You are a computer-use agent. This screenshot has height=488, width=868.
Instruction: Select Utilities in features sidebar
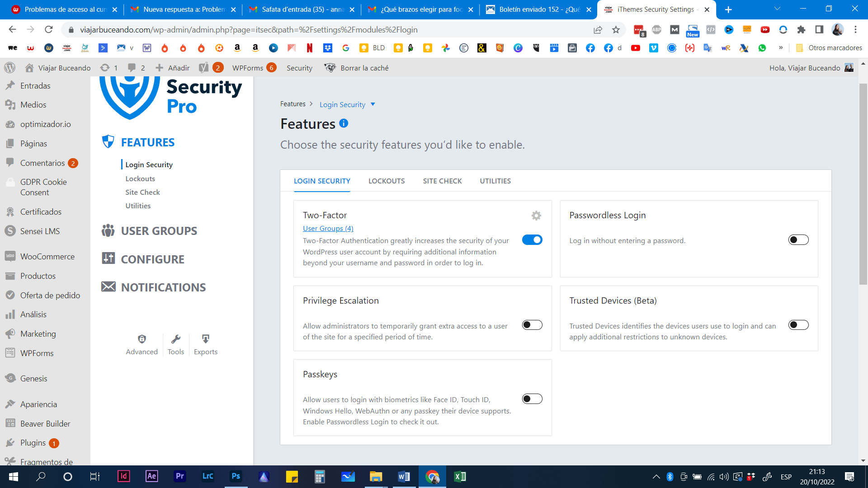[138, 206]
